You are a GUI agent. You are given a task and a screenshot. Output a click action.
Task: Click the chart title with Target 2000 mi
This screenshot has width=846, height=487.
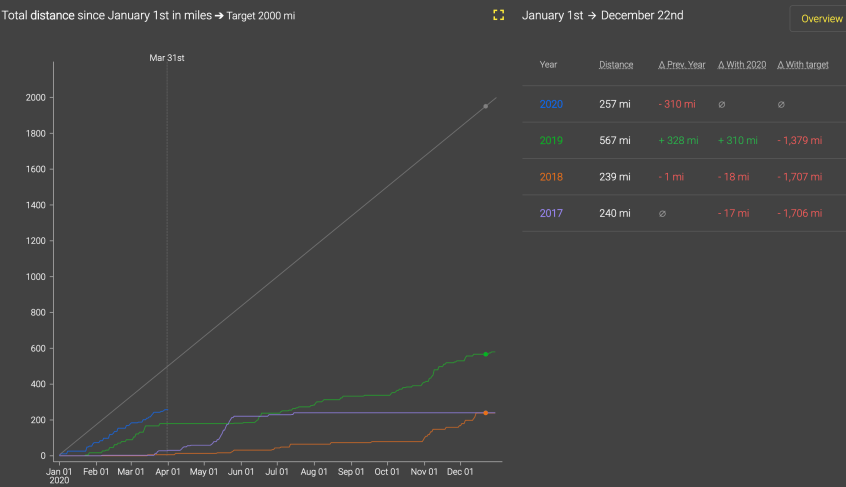click(148, 16)
